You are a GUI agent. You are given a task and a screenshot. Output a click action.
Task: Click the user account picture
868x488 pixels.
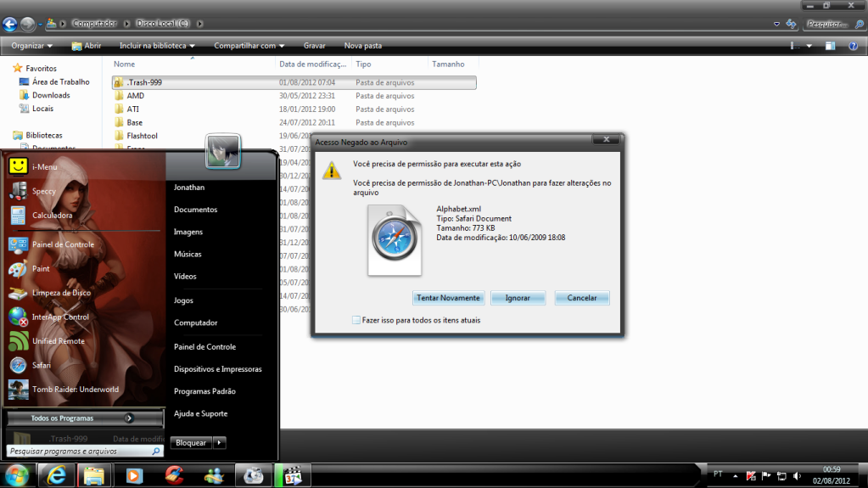pyautogui.click(x=222, y=151)
